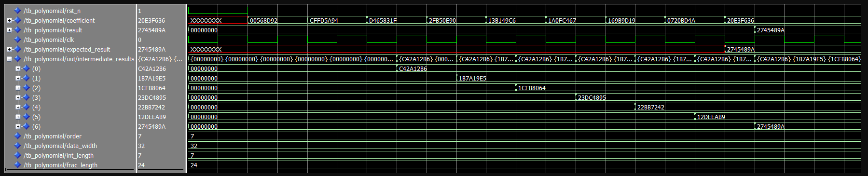Screen dimensions: 868x176
Task: Select the int_length diamond icon
Action: (x=18, y=155)
